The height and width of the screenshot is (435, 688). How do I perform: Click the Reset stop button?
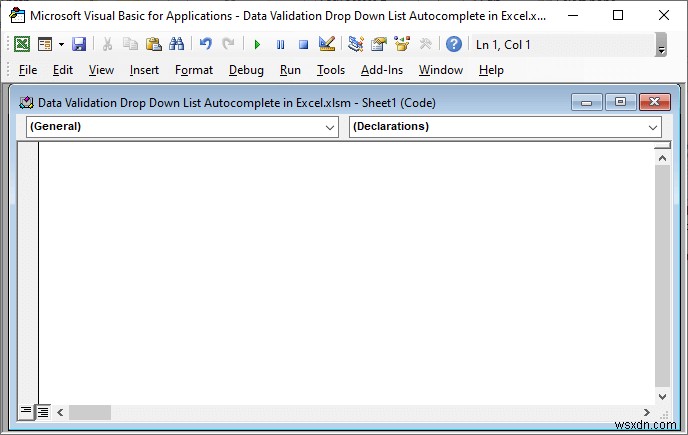(x=303, y=44)
